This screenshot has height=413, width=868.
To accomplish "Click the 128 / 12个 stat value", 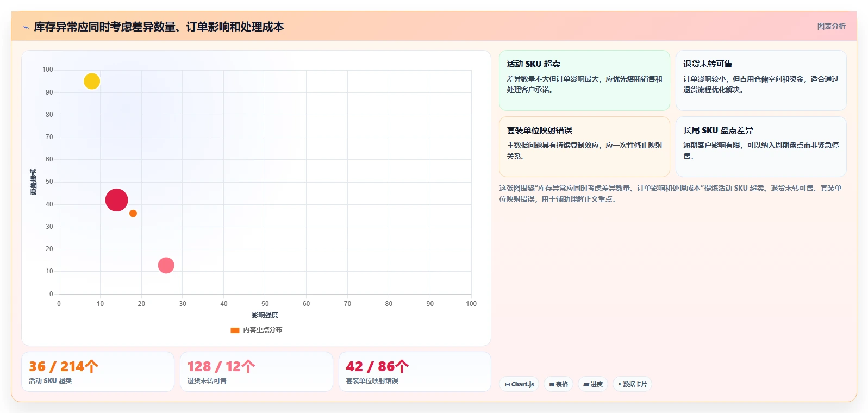I will [221, 366].
